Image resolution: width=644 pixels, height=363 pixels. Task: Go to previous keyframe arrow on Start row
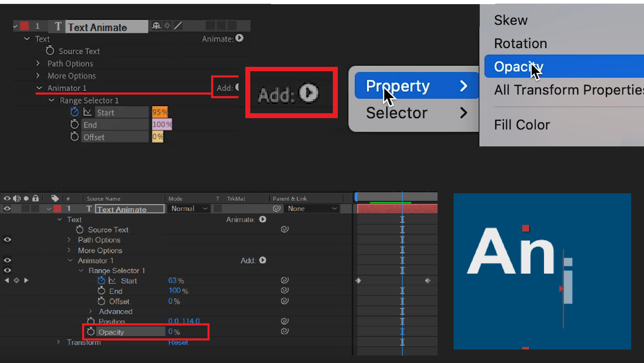[x=7, y=280]
